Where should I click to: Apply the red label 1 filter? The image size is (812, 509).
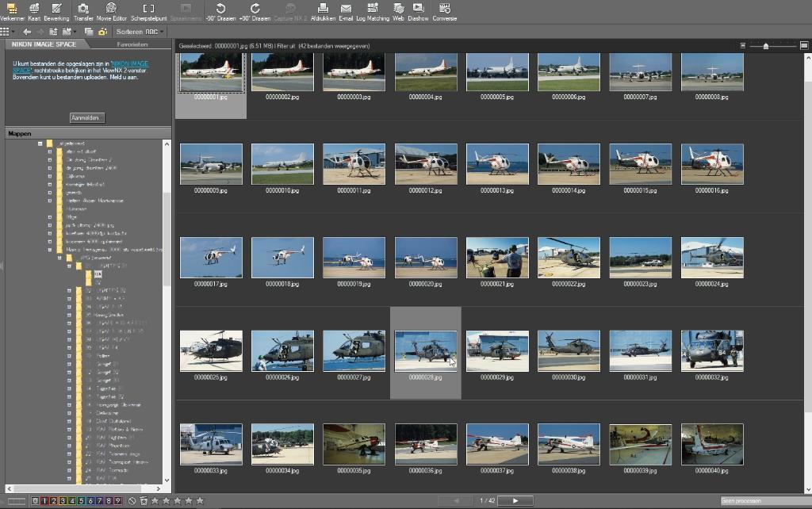44,501
